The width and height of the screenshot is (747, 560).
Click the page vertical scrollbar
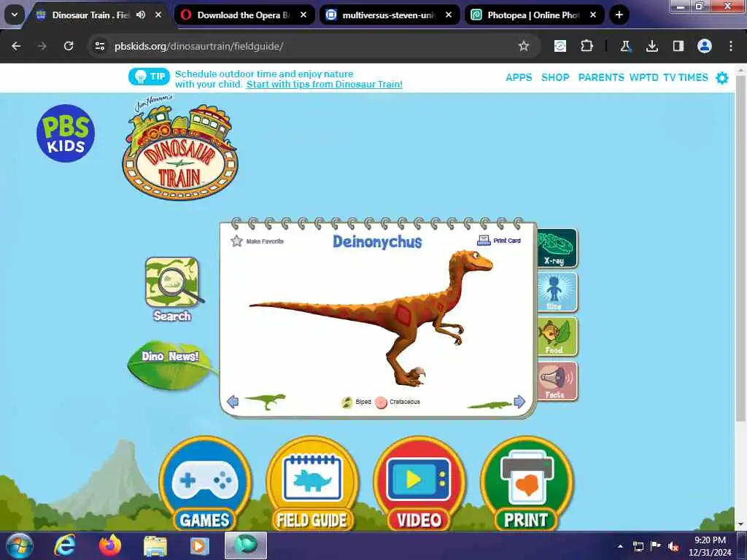(740, 248)
